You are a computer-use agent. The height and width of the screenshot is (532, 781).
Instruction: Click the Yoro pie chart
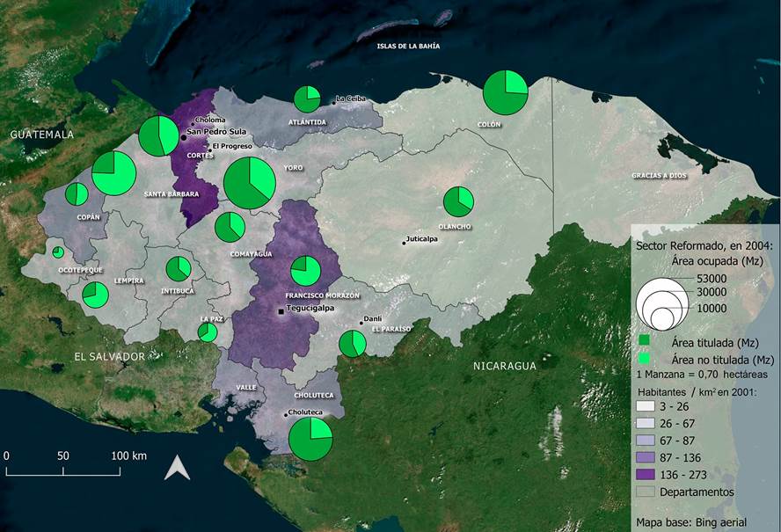click(250, 183)
